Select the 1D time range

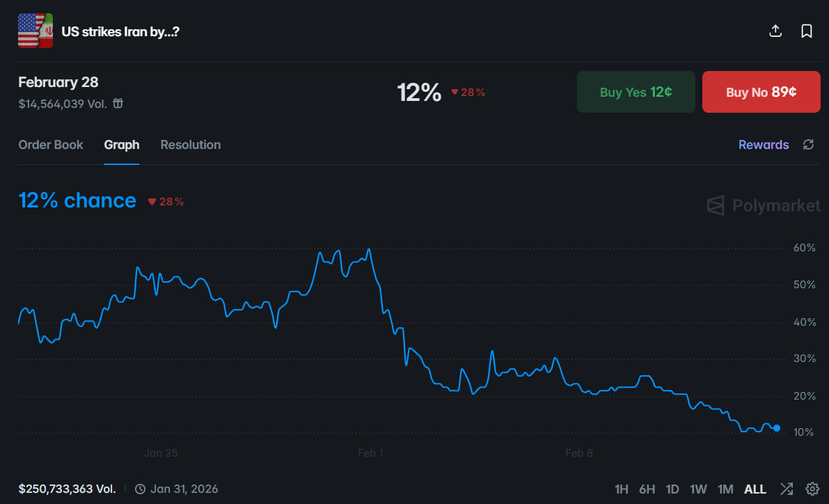pyautogui.click(x=672, y=489)
